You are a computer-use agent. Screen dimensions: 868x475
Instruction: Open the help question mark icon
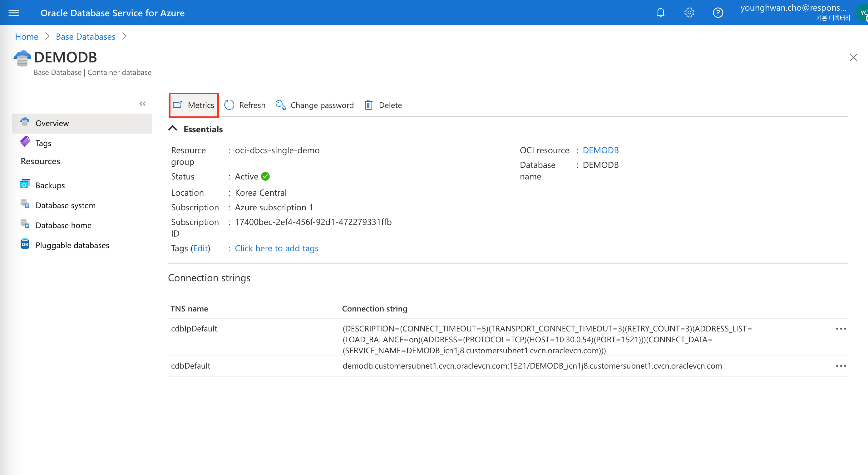[x=718, y=13]
